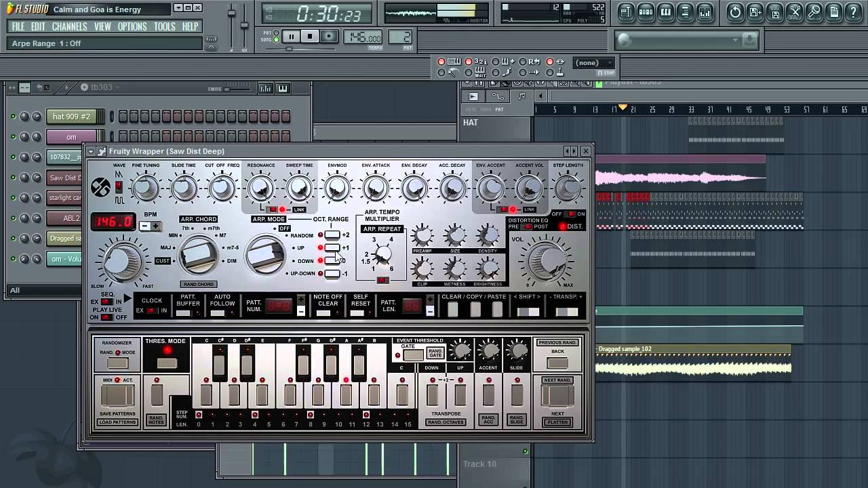868x488 pixels.
Task: Click the RAND CHORD button
Action: click(x=198, y=285)
